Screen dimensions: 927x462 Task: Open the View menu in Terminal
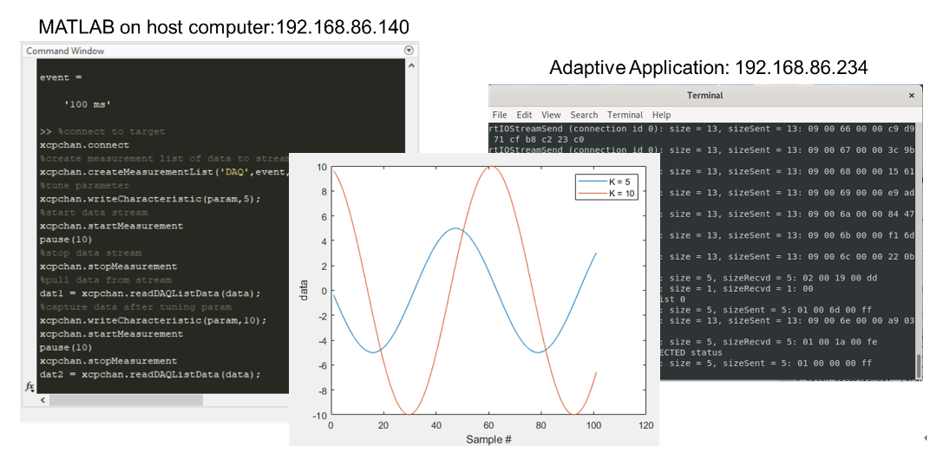click(551, 115)
